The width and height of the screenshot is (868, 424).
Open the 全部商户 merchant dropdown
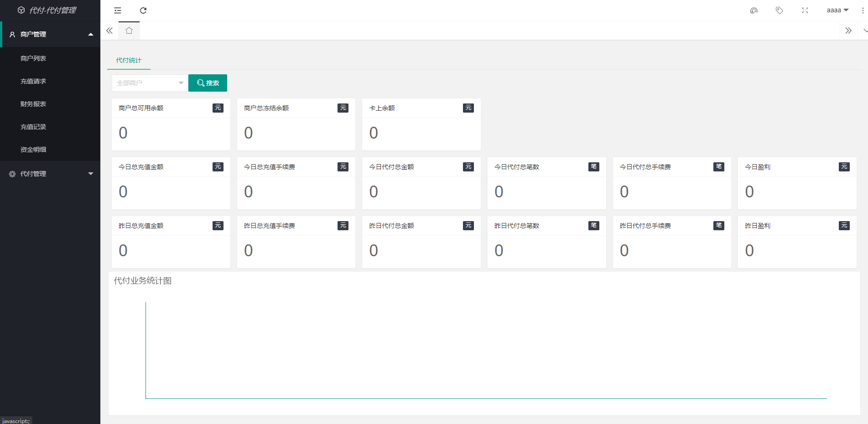pyautogui.click(x=150, y=83)
